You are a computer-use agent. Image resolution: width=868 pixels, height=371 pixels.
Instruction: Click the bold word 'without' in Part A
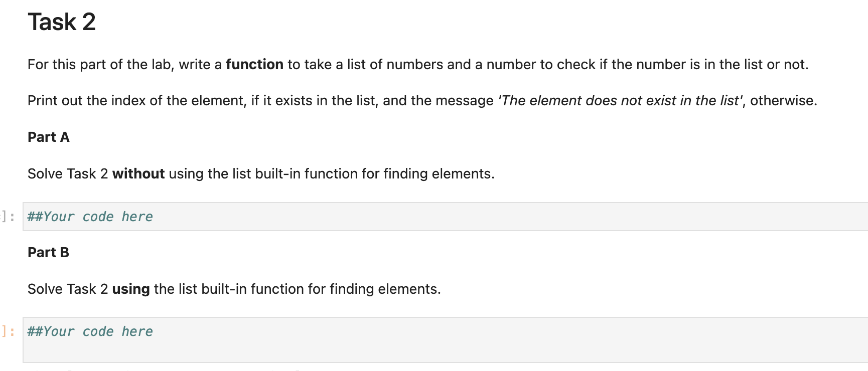click(x=138, y=174)
